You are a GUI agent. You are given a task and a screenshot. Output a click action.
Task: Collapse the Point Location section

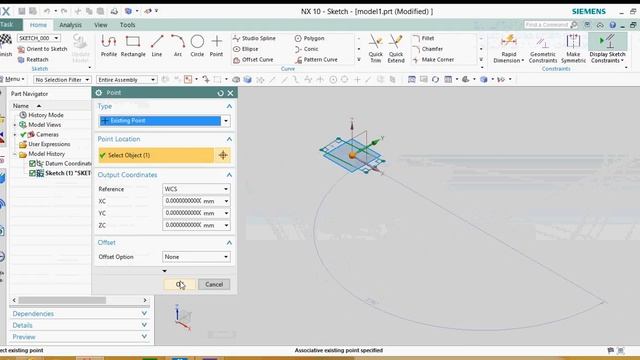click(229, 139)
